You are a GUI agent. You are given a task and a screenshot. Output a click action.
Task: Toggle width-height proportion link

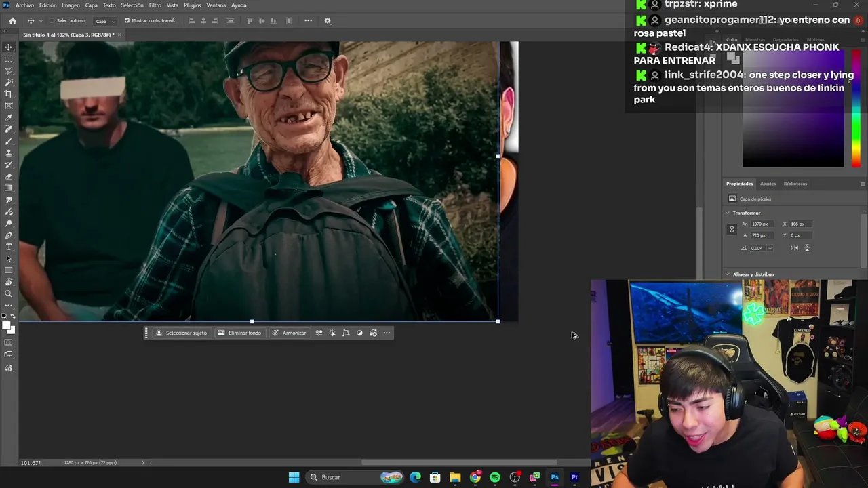[732, 229]
